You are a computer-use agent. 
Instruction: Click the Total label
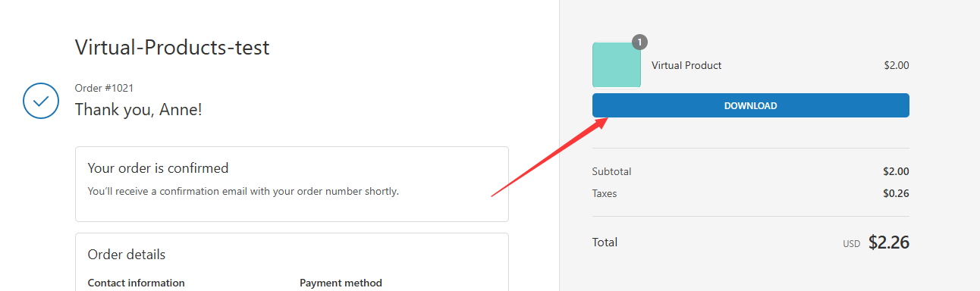point(605,242)
